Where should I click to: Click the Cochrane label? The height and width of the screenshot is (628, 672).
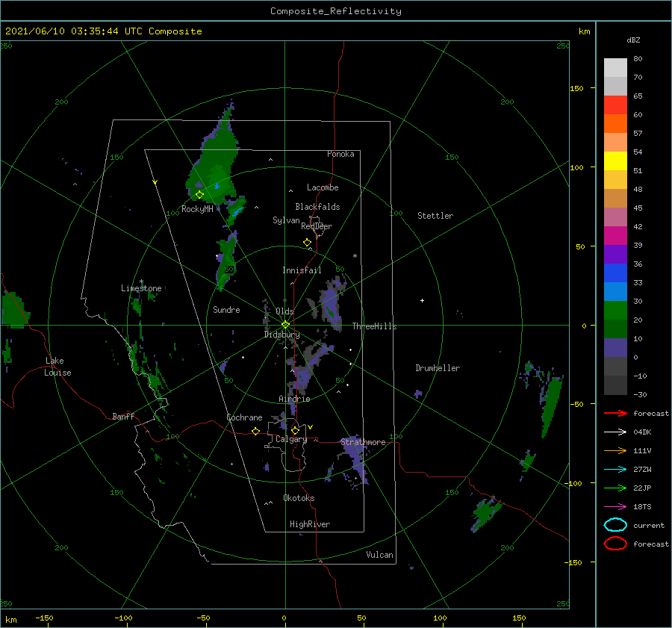tap(244, 417)
